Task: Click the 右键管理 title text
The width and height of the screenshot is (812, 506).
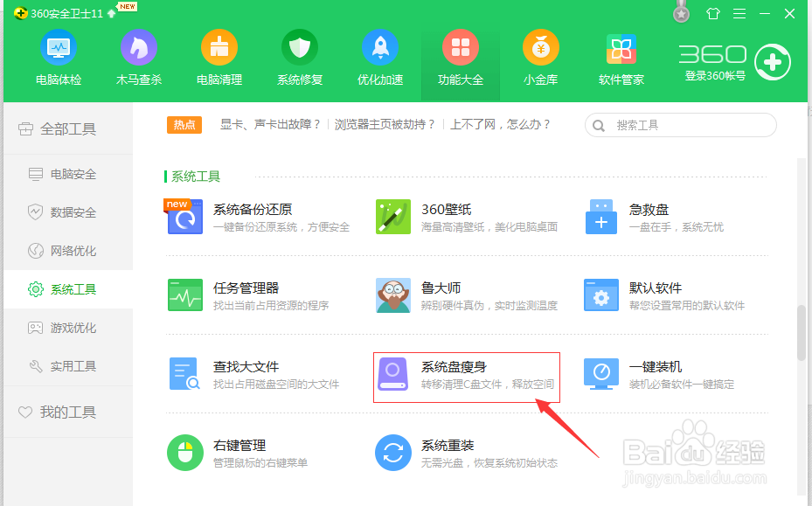Action: pos(239,446)
